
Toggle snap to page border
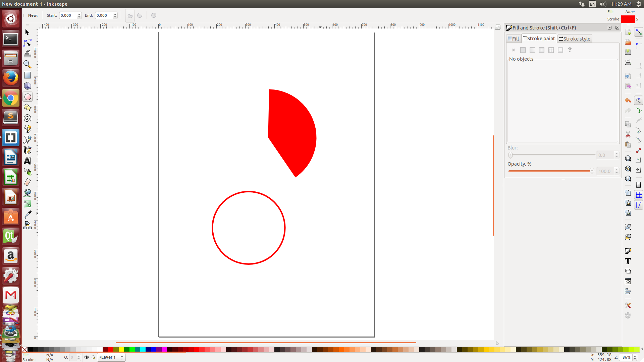639,185
